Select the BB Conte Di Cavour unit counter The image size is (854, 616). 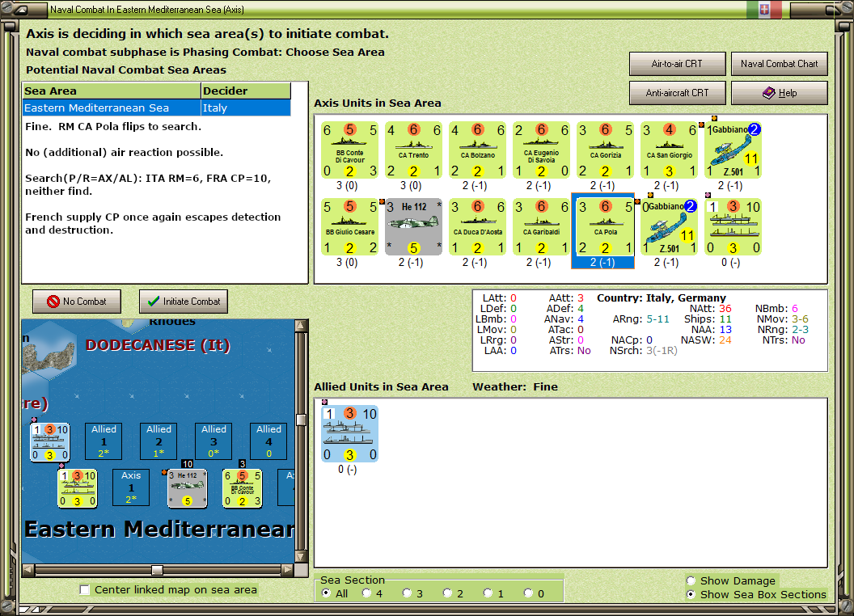tap(349, 150)
